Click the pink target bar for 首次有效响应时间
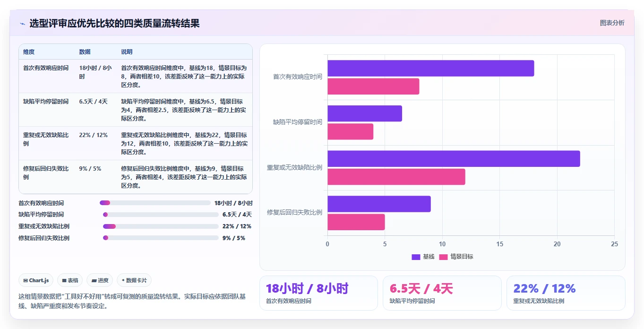 tap(373, 87)
